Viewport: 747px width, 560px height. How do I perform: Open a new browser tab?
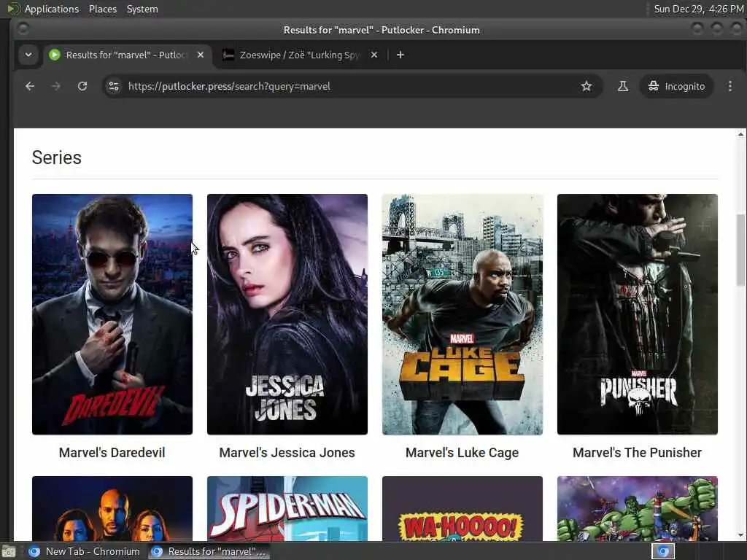pyautogui.click(x=400, y=55)
